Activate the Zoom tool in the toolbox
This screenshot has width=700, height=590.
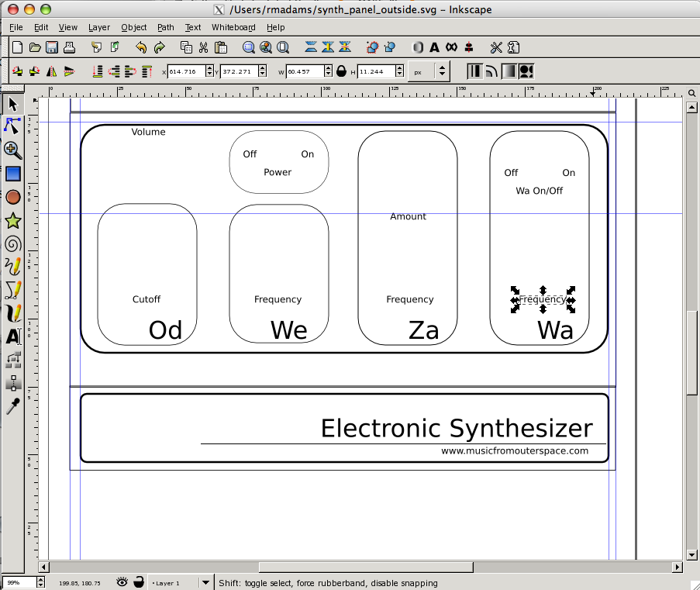12,150
